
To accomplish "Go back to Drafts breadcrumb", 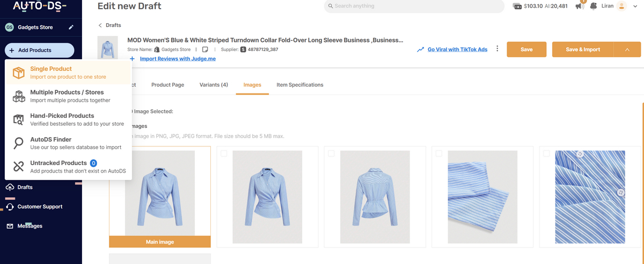I will point(113,25).
